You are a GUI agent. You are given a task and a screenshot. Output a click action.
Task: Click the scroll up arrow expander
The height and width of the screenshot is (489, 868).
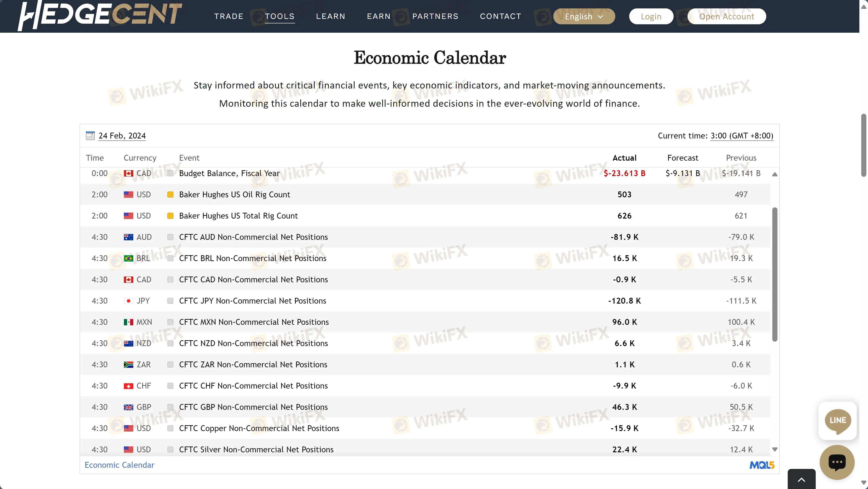[x=774, y=174]
